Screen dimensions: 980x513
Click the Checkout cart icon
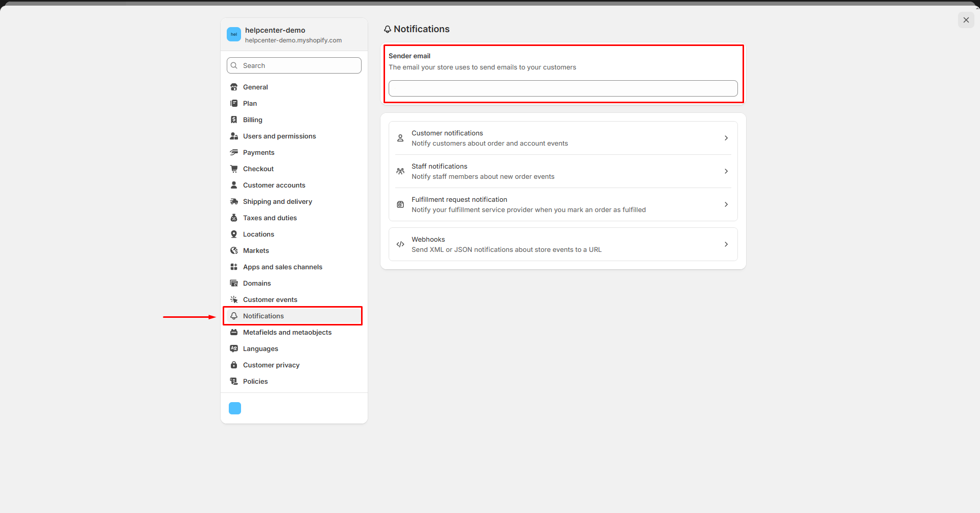coord(234,169)
